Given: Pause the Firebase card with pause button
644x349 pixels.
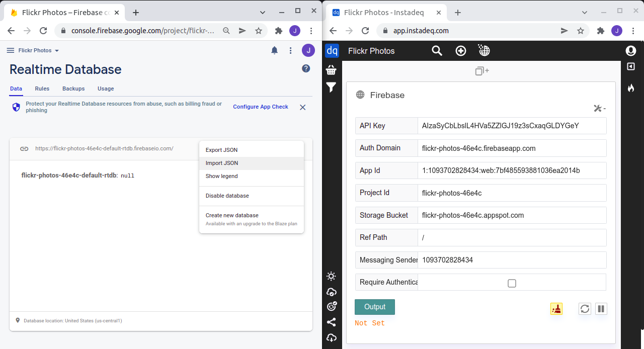Looking at the screenshot, I should 601,309.
